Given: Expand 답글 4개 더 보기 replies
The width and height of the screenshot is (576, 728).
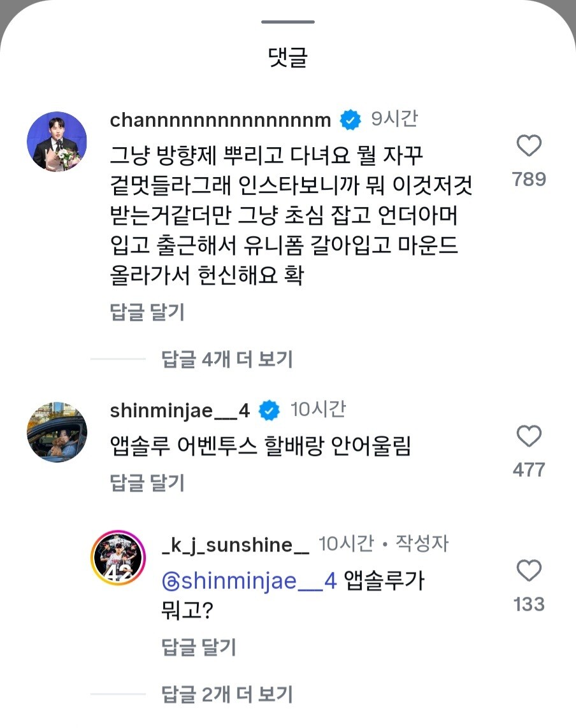Looking at the screenshot, I should click(x=227, y=359).
